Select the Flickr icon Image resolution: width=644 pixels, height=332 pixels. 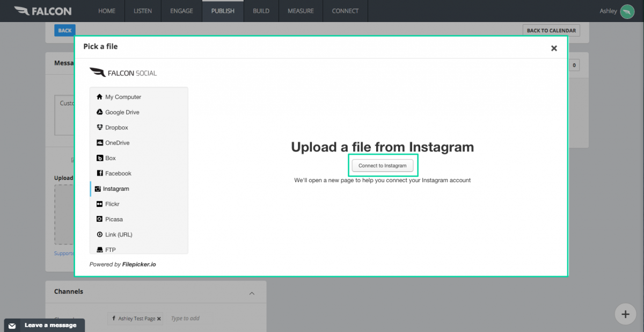coord(99,204)
